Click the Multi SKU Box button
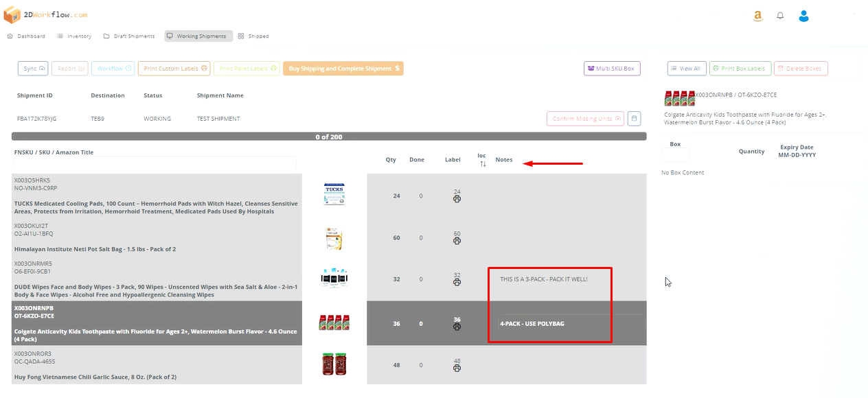The image size is (868, 398). (x=612, y=69)
